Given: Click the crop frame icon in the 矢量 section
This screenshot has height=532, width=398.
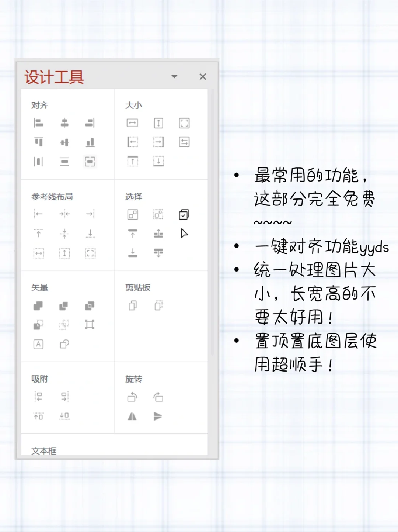Looking at the screenshot, I should [x=90, y=325].
